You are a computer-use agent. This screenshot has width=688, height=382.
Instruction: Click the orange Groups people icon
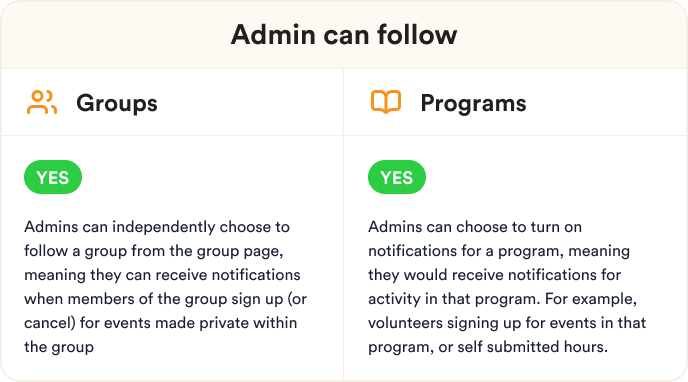pos(42,102)
